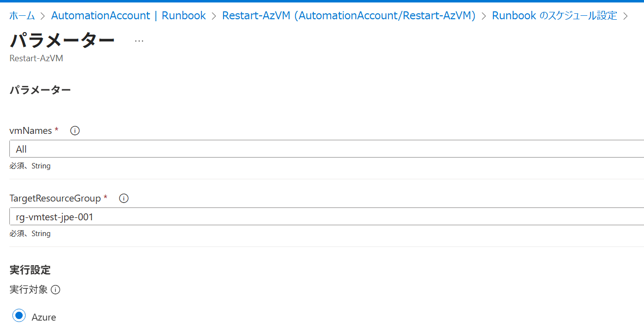Click the info icon next to vmNames
Image resolution: width=644 pixels, height=326 pixels.
point(75,131)
